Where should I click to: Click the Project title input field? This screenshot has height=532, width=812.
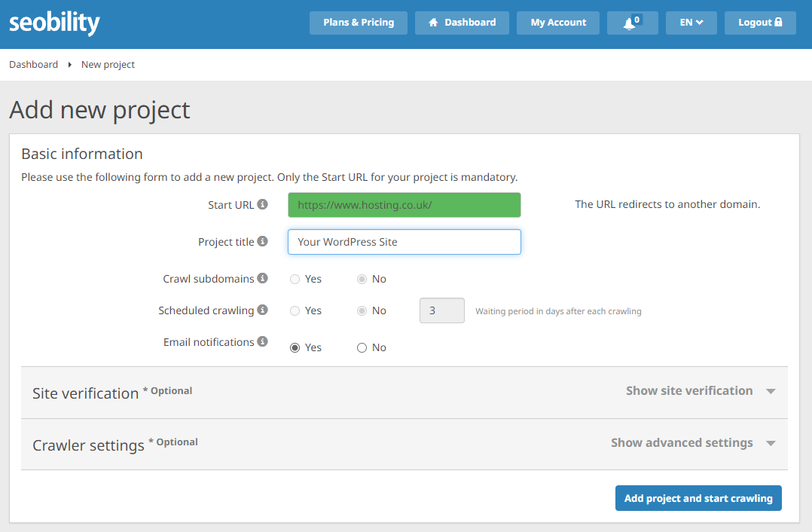coord(404,242)
